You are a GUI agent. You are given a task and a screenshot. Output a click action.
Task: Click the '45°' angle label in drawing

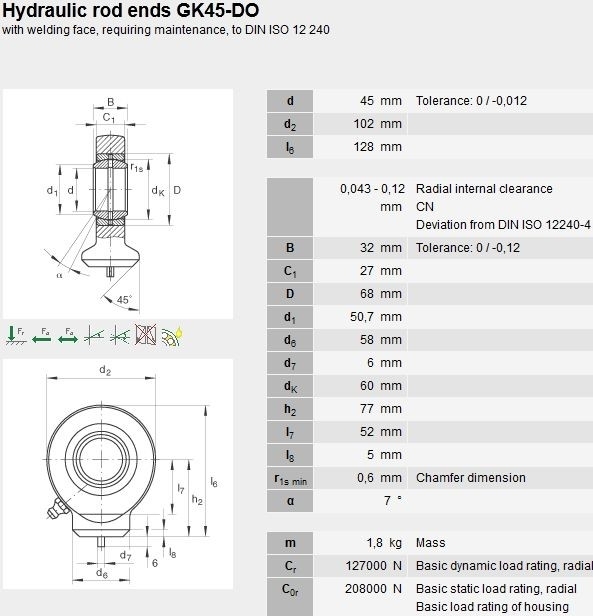tap(124, 300)
